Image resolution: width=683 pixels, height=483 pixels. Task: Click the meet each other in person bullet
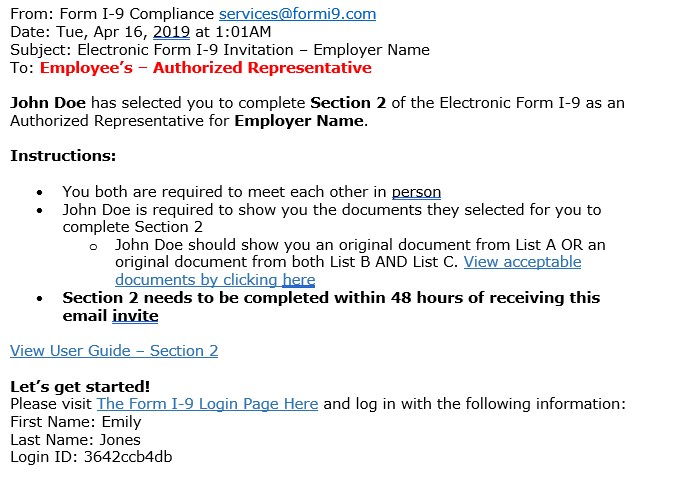[251, 192]
